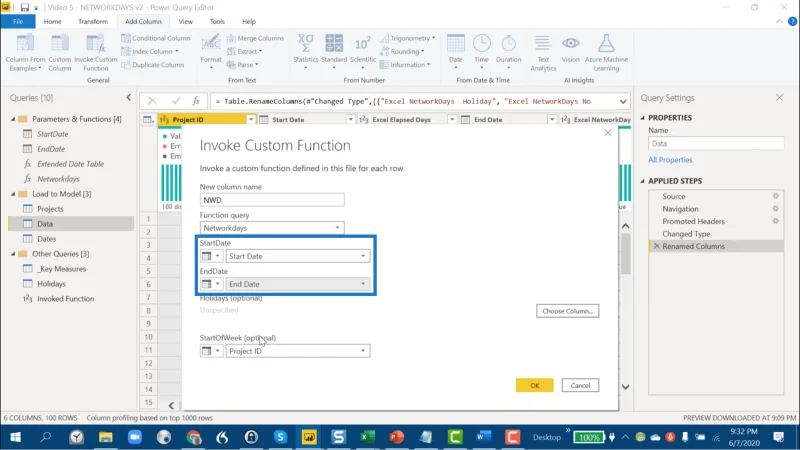
Task: Open Information dropdown in ribbon
Action: coord(405,65)
